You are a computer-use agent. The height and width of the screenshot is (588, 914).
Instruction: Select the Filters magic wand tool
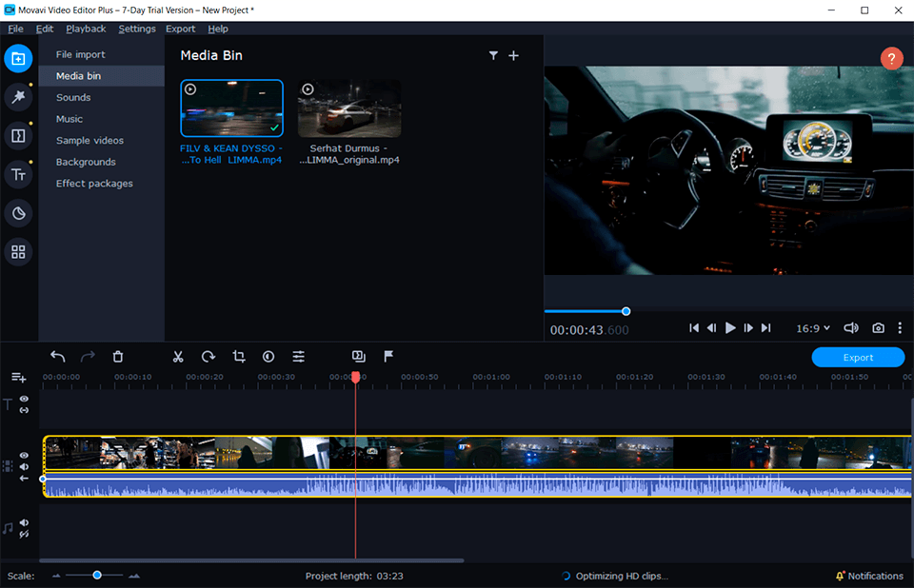coord(18,97)
